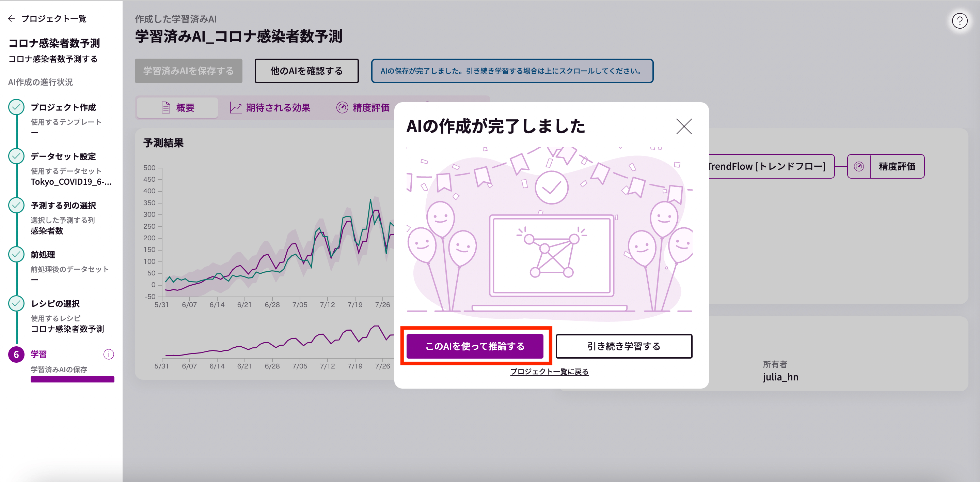Click 他のAIを確認する button

click(306, 71)
